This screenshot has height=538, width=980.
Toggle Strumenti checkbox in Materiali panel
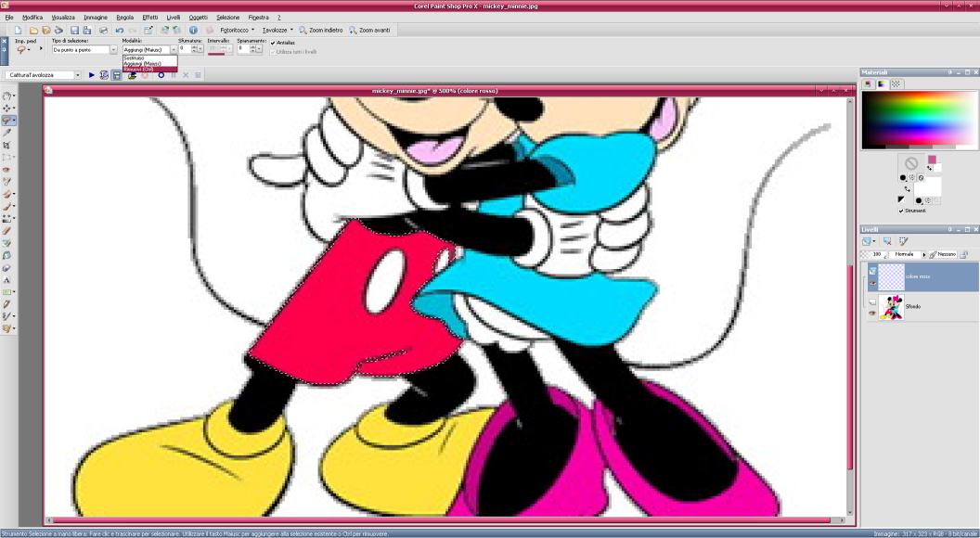900,211
